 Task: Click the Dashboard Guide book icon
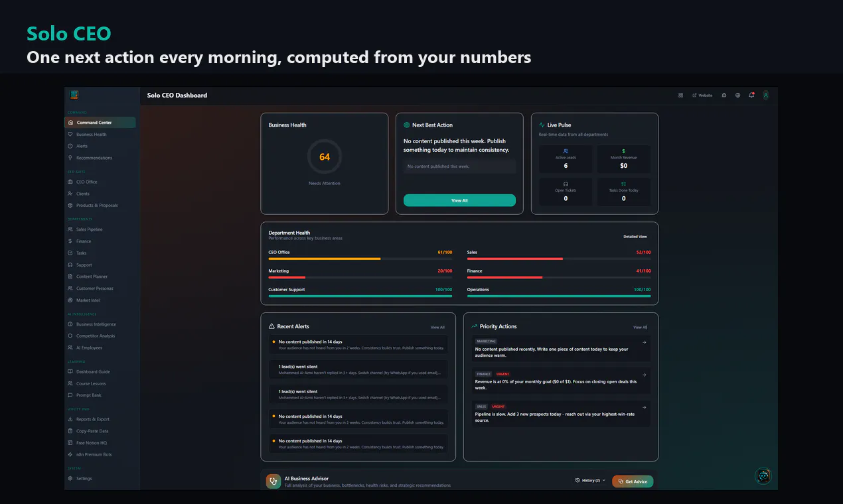(70, 372)
